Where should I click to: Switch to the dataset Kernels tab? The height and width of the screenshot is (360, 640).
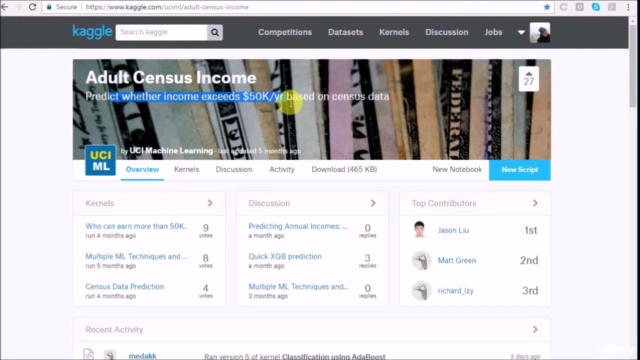click(x=187, y=169)
